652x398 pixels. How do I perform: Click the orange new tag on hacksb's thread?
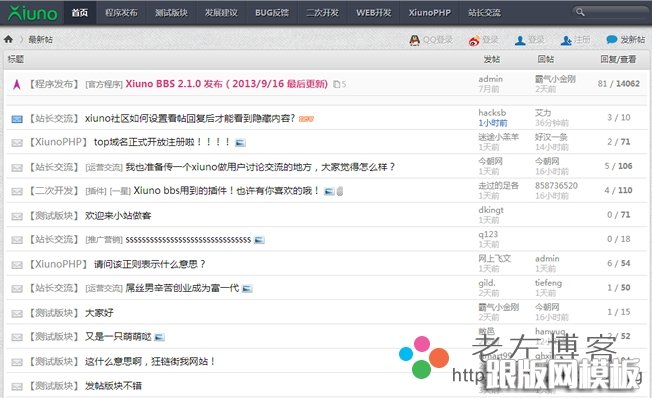(x=306, y=119)
